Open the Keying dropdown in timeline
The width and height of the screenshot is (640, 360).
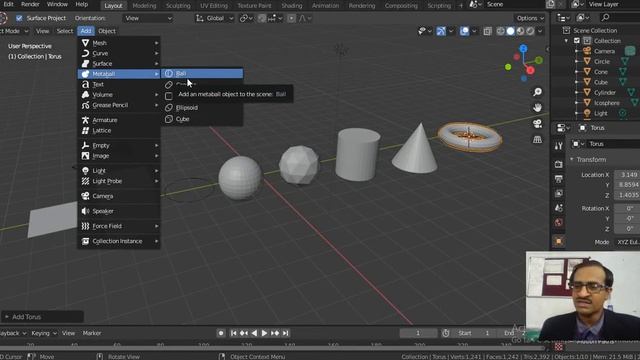pyautogui.click(x=44, y=333)
